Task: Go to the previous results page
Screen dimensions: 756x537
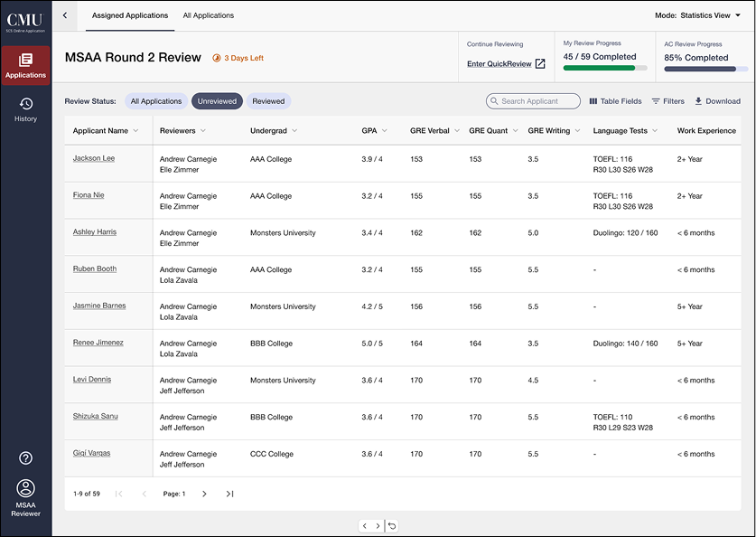Action: pos(145,494)
